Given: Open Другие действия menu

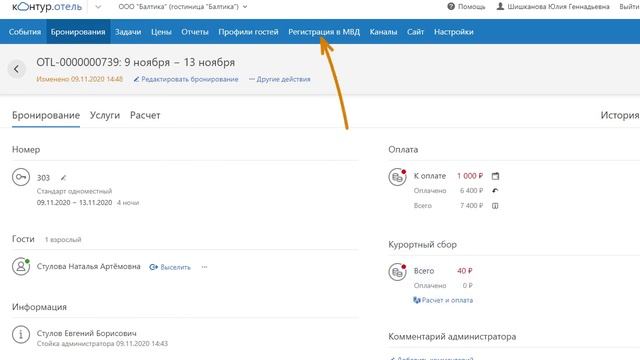Looking at the screenshot, I should click(280, 79).
